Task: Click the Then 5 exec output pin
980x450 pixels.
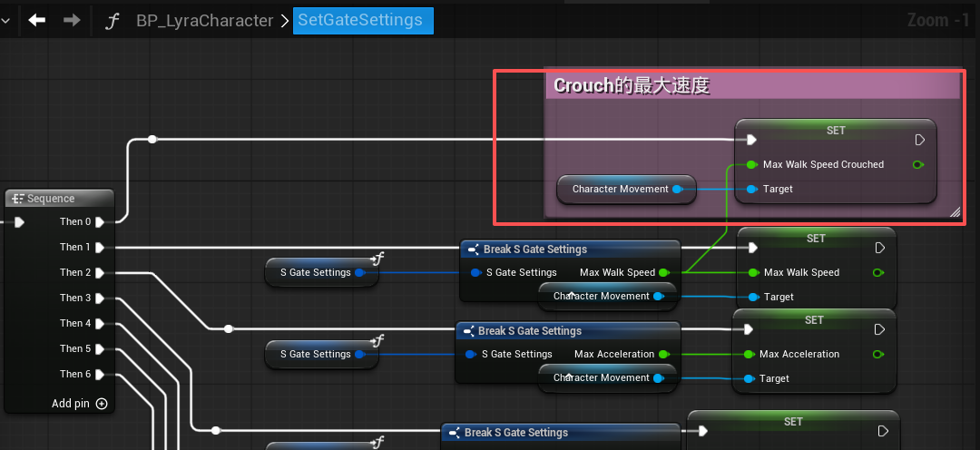Action: tap(100, 348)
